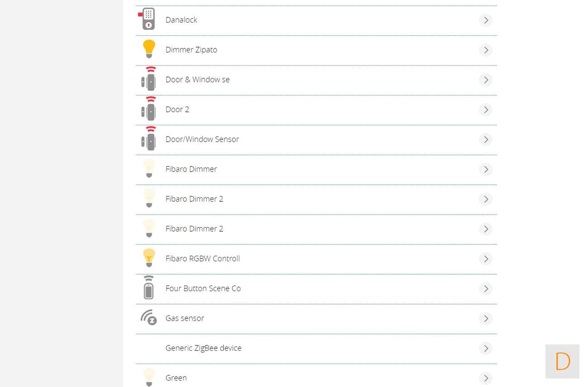588x387 pixels.
Task: Expand the Door/Window Sensor chevron arrow
Action: [485, 139]
